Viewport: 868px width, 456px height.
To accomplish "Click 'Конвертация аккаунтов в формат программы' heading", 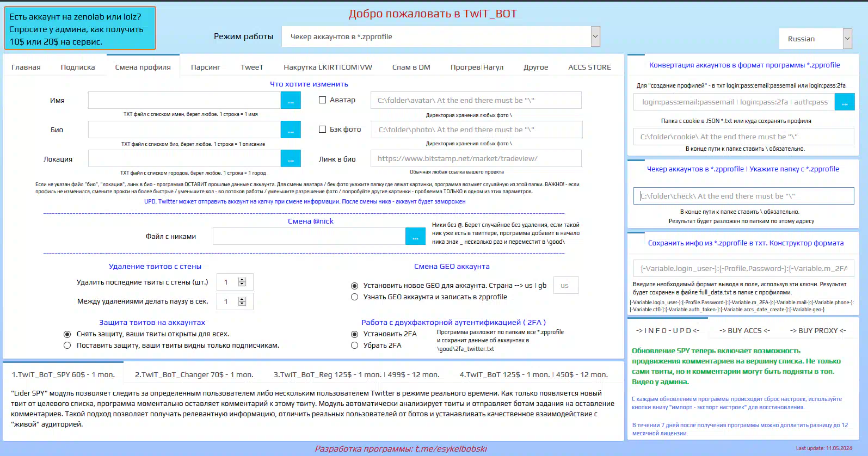I will 744,65.
